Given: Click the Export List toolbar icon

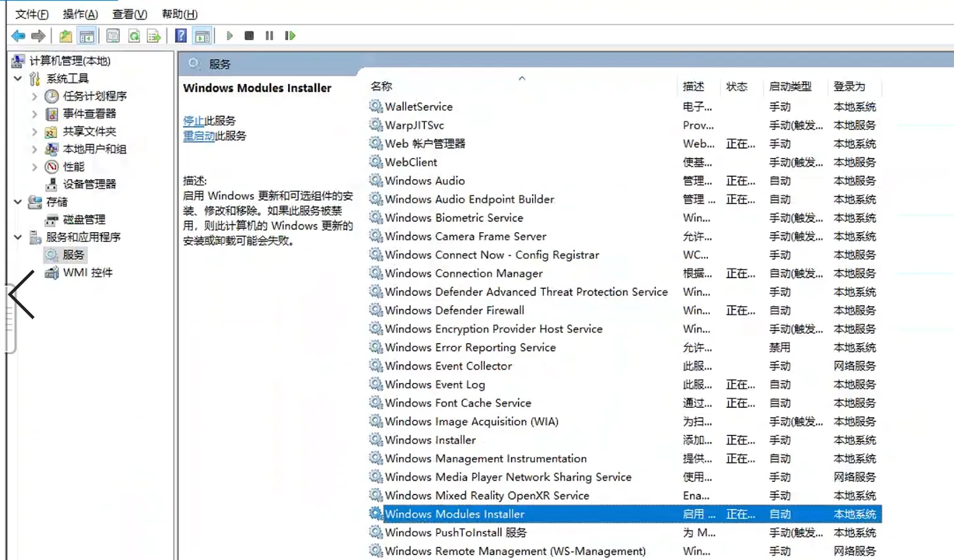Looking at the screenshot, I should (154, 36).
